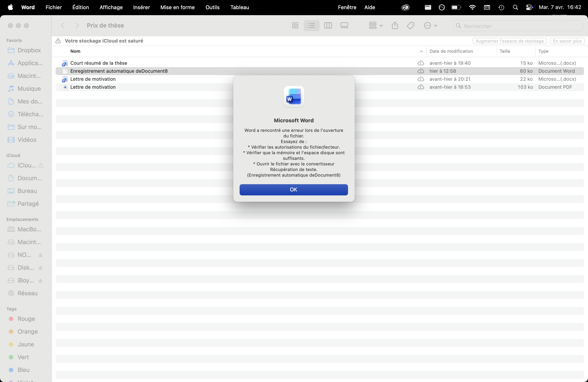
Task: Open the Fenêtre menu
Action: click(347, 7)
